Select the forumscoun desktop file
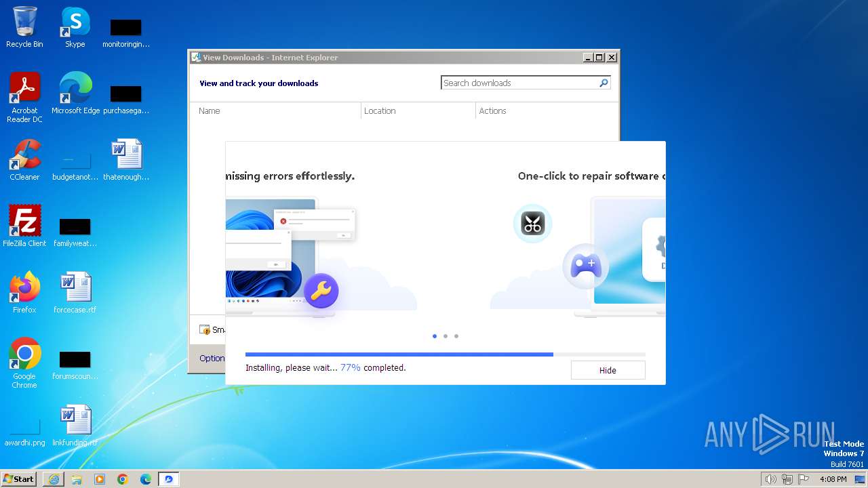This screenshot has width=868, height=488. tap(75, 365)
